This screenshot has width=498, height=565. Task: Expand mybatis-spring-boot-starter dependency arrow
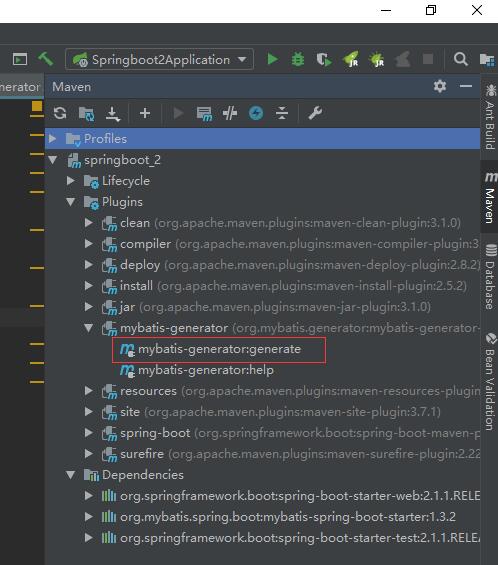89,517
